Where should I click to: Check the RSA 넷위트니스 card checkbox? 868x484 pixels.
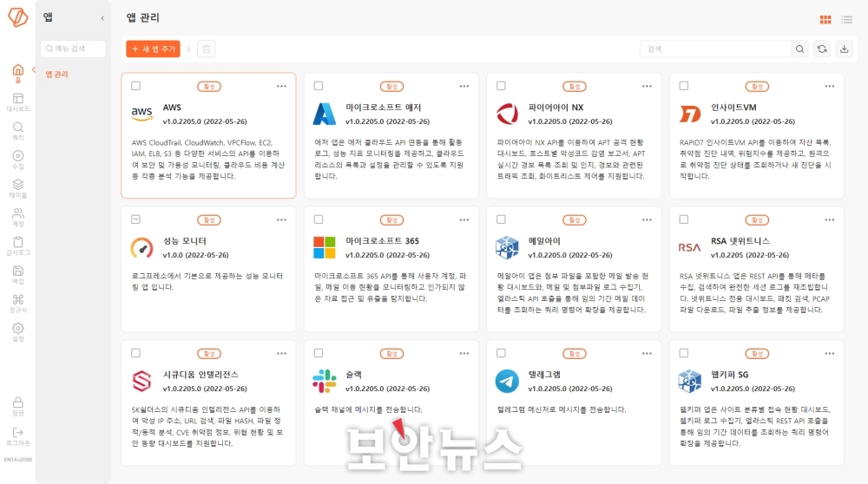(x=684, y=219)
